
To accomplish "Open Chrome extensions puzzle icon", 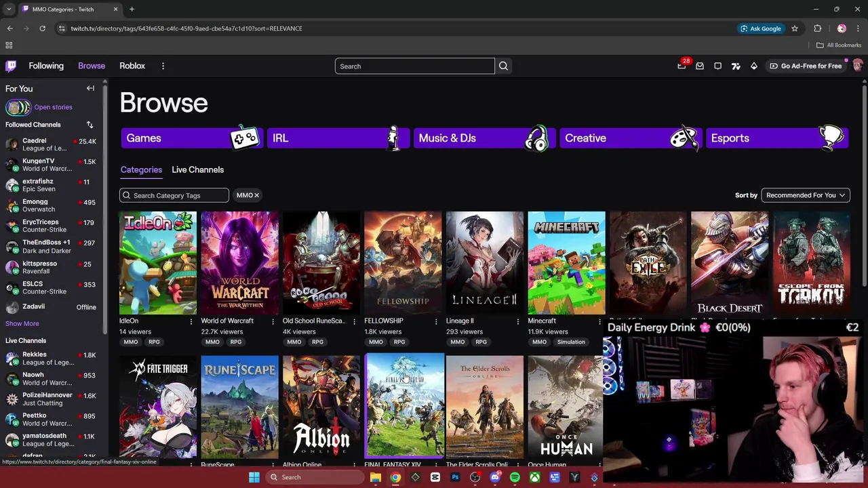I will pyautogui.click(x=817, y=28).
